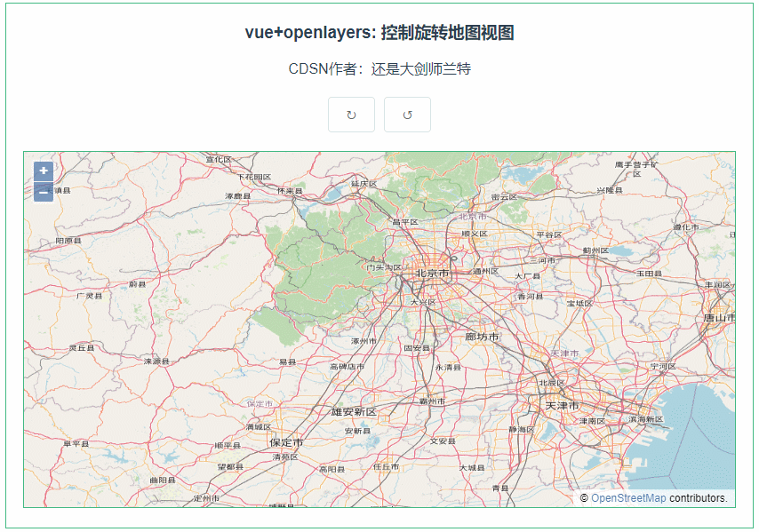Viewport: 759px width, 532px height.
Task: Select the 定州市 map label
Action: (207, 497)
